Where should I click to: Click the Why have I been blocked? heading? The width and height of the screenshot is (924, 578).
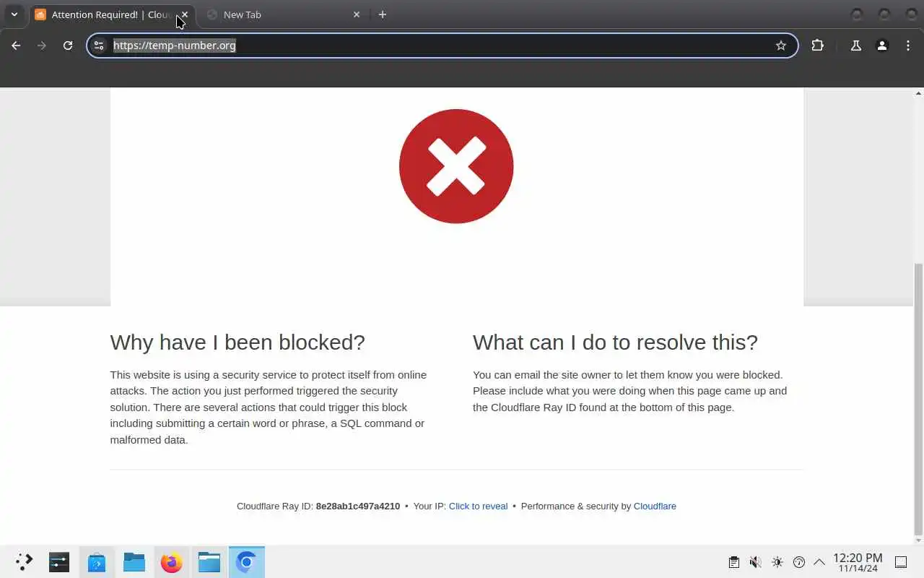(x=237, y=342)
